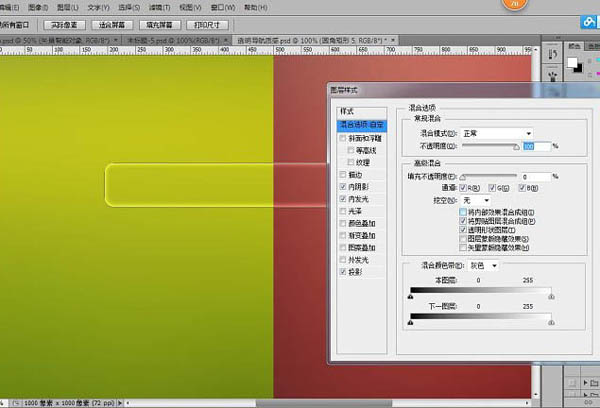This screenshot has width=600, height=408.
Task: Click the 下一图层 white point slider
Action: click(x=551, y=323)
